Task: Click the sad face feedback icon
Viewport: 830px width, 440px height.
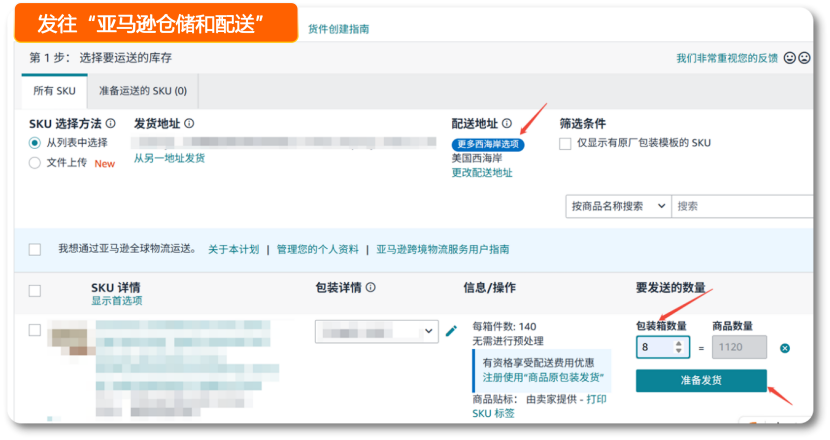Action: pos(804,58)
